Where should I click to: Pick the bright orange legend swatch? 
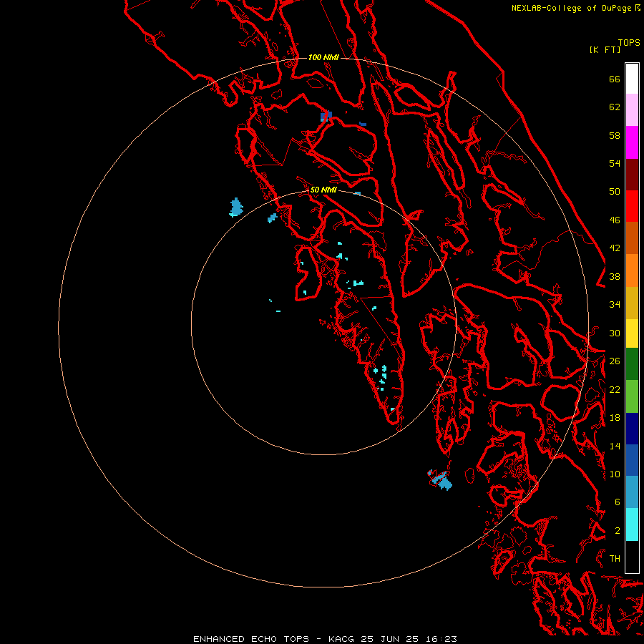632,270
